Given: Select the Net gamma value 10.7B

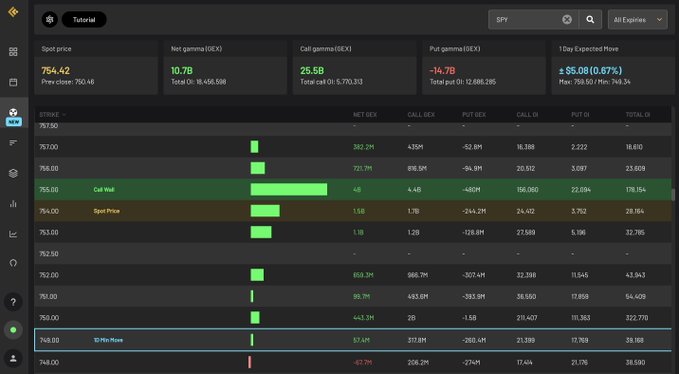Looking at the screenshot, I should click(x=181, y=71).
